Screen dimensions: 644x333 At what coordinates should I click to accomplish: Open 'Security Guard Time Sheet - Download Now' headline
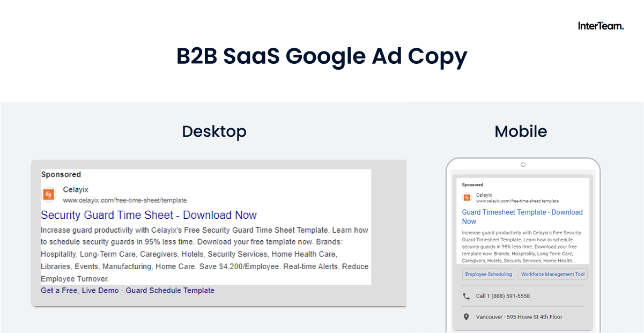[149, 215]
